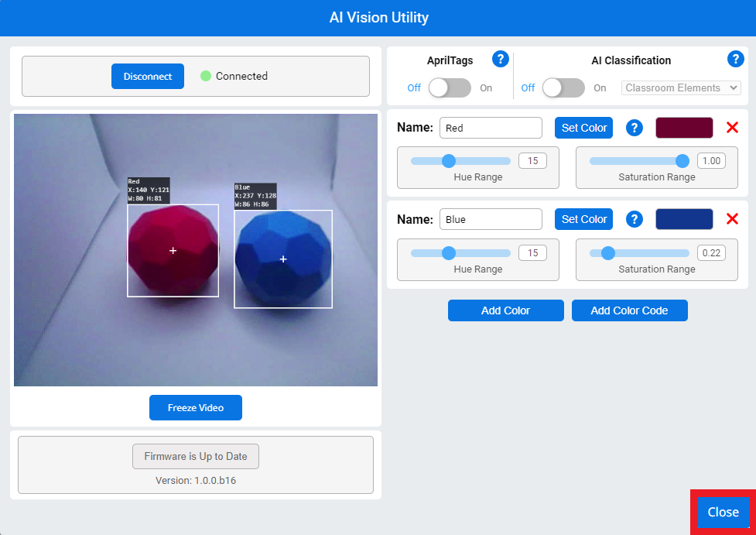Click the Blue name input field
This screenshot has width=756, height=535.
[x=491, y=219]
